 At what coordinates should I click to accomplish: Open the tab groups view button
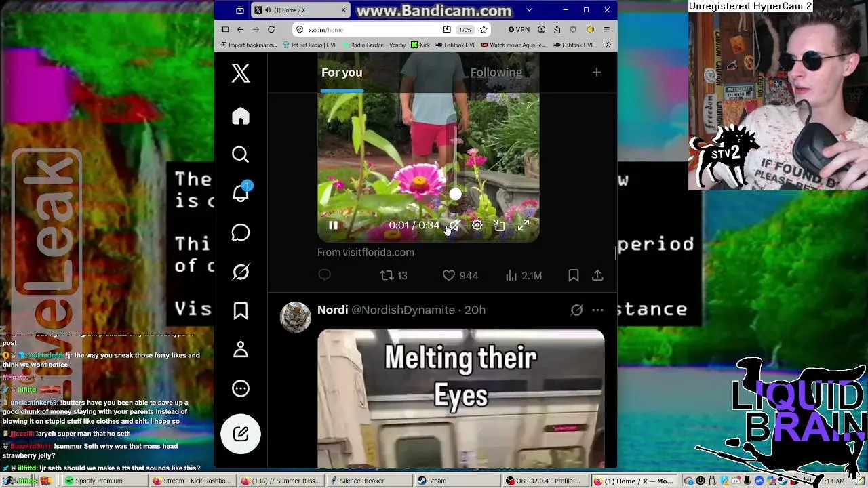240,10
